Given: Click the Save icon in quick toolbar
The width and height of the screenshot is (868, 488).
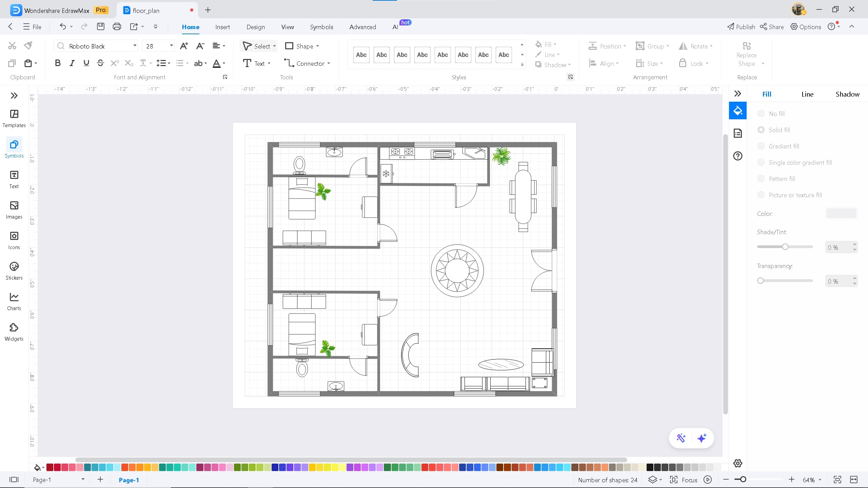Looking at the screenshot, I should pos(101,26).
